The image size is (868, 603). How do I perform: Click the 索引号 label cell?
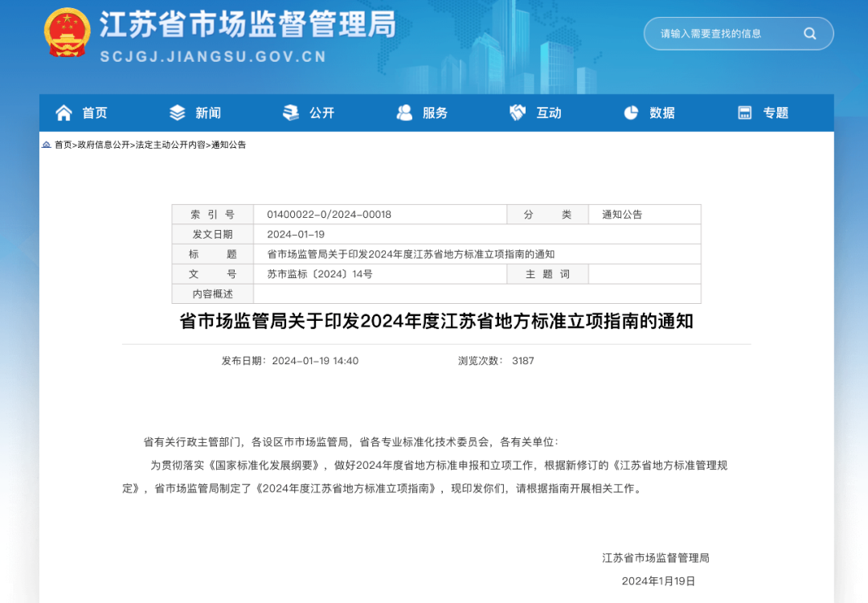click(212, 215)
